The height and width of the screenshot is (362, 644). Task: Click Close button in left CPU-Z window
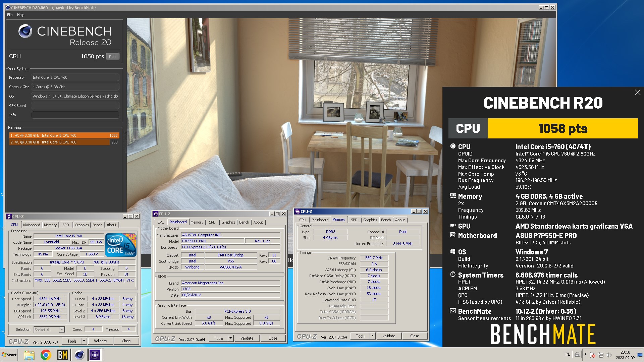(126, 341)
